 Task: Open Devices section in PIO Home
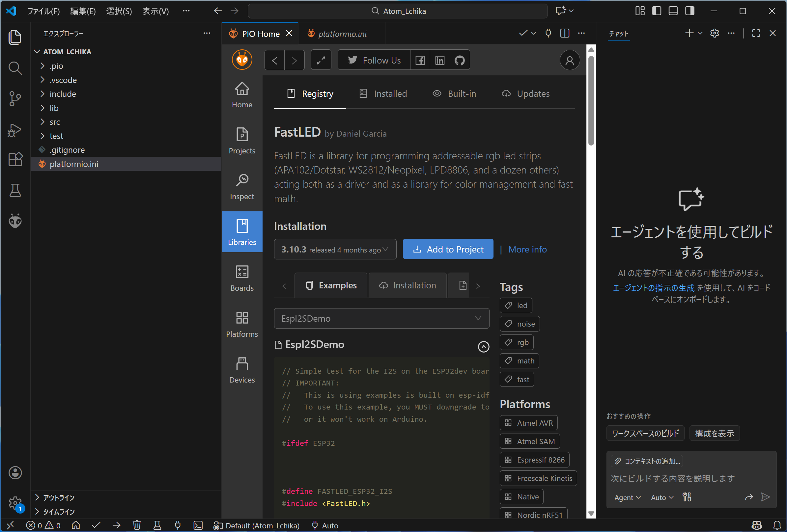coord(242,370)
